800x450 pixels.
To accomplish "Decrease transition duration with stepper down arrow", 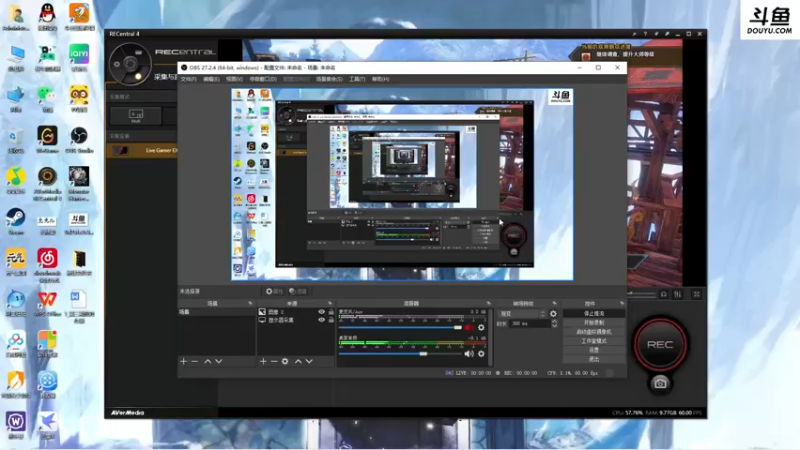I will (x=554, y=326).
